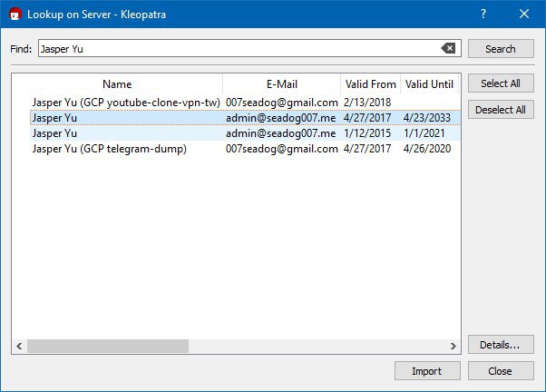
Task: Click the horizontal scrollbar right arrow
Action: 453,346
